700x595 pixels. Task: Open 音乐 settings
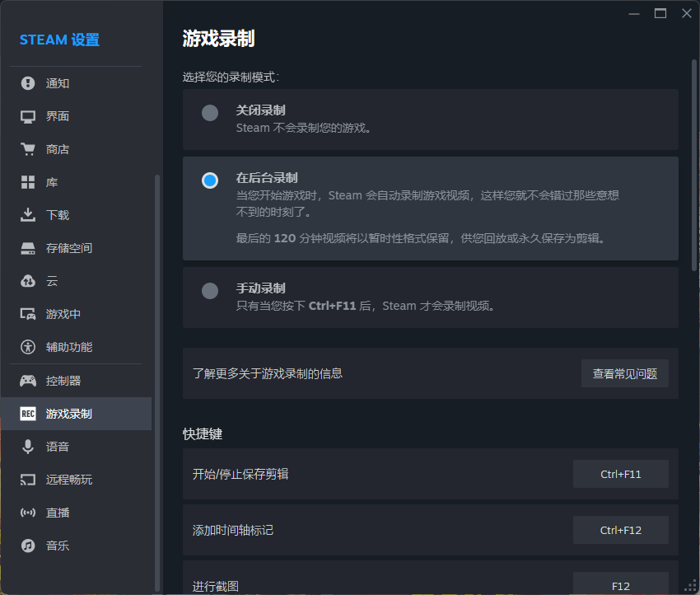76,546
